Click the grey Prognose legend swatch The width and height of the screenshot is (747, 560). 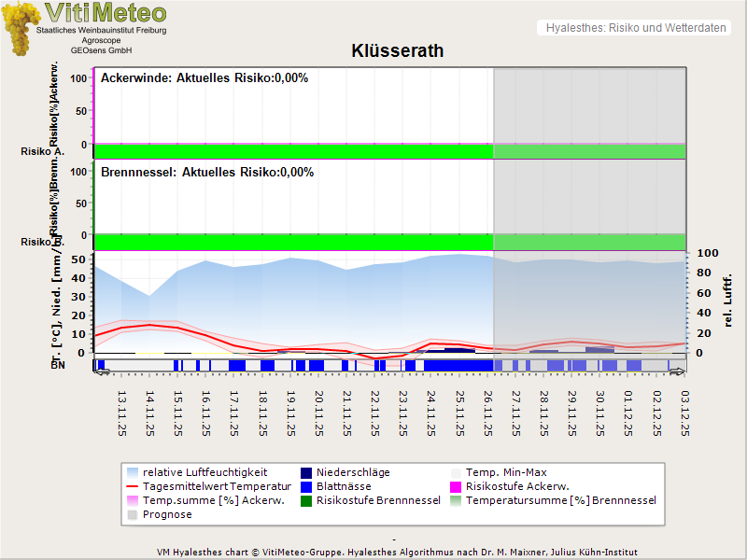click(x=132, y=515)
